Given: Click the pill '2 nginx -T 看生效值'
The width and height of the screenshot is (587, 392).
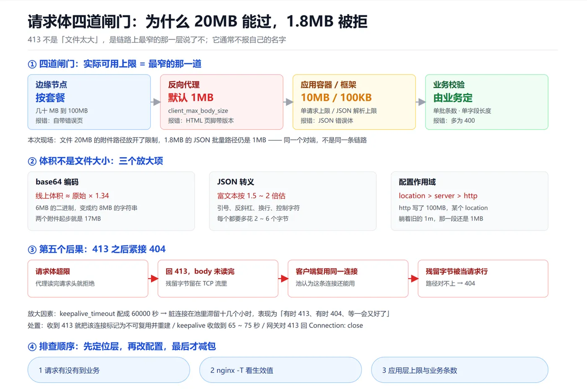Looking at the screenshot, I should coord(280,370).
